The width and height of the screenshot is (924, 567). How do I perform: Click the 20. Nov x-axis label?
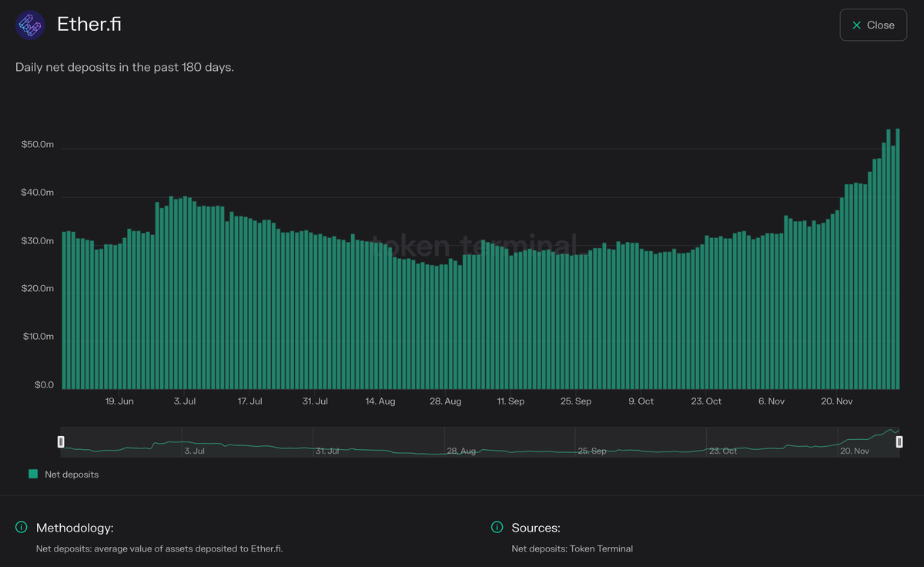tap(836, 401)
